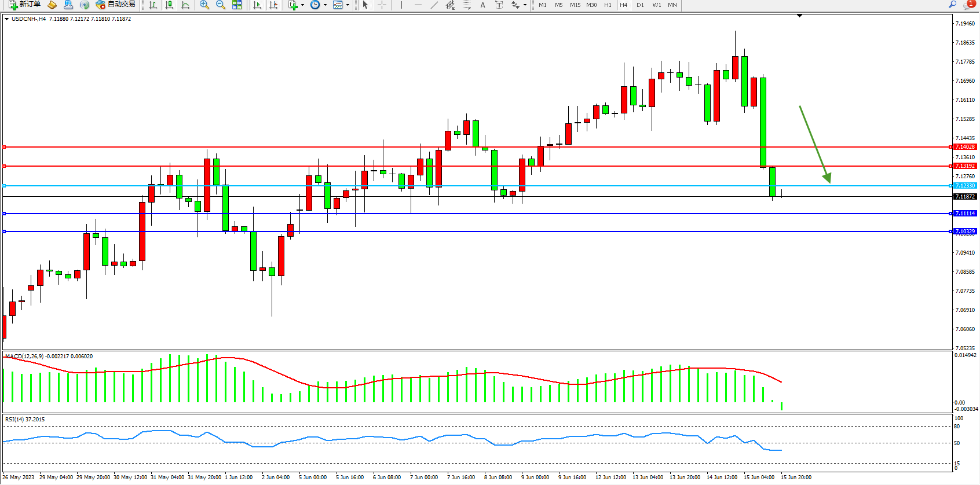The image size is (980, 485).
Task: Switch to the M15 timeframe
Action: pyautogui.click(x=575, y=5)
